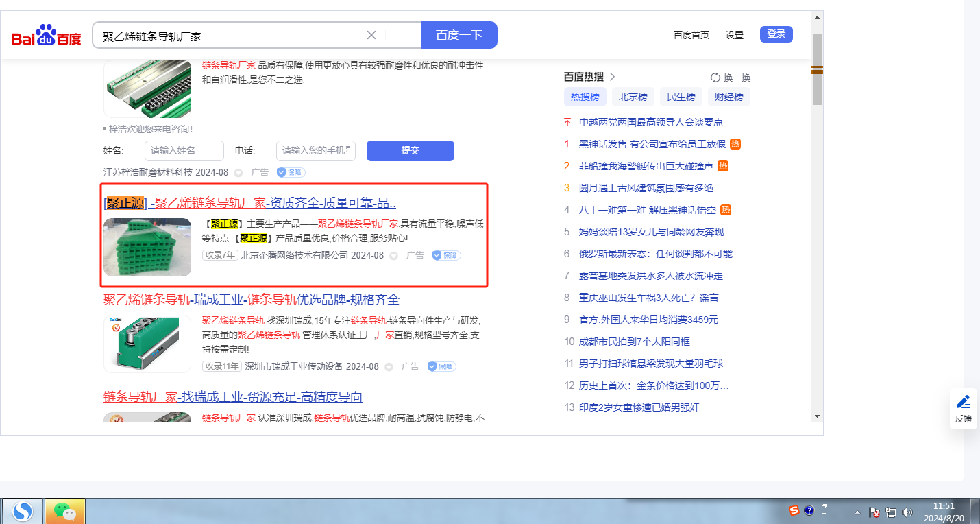Open WeChat from the taskbar

pyautogui.click(x=65, y=511)
